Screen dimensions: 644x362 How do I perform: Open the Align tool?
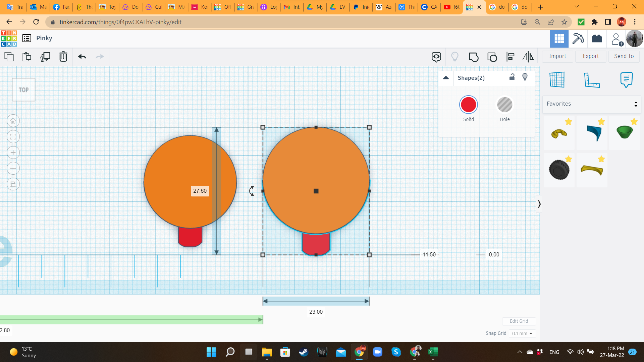click(510, 57)
